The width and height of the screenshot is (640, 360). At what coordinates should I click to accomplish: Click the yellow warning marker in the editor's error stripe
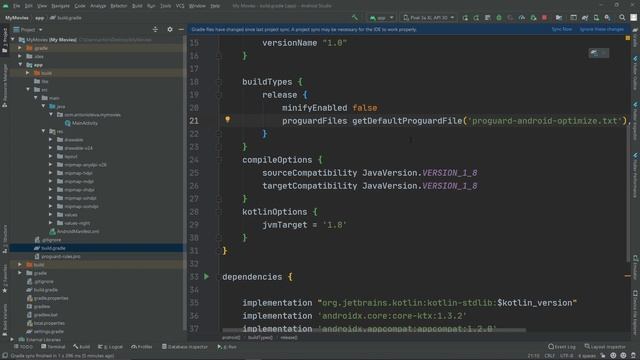[628, 38]
